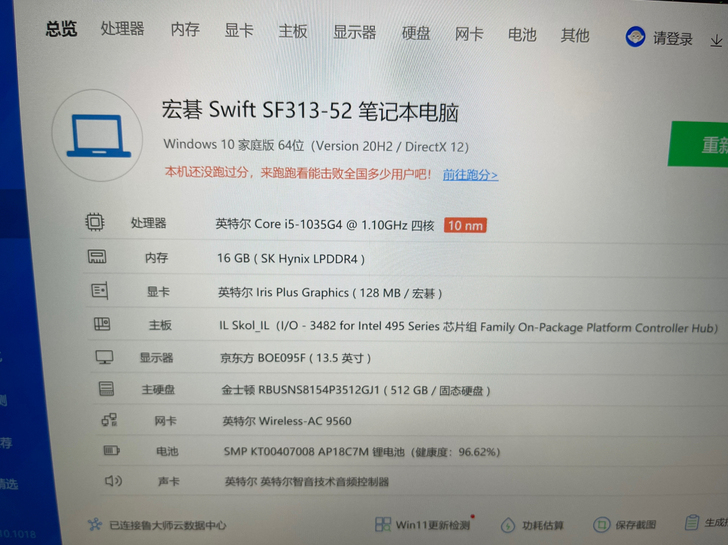The height and width of the screenshot is (545, 728).
Task: Click the network icon in 网卡 row
Action: (x=110, y=420)
